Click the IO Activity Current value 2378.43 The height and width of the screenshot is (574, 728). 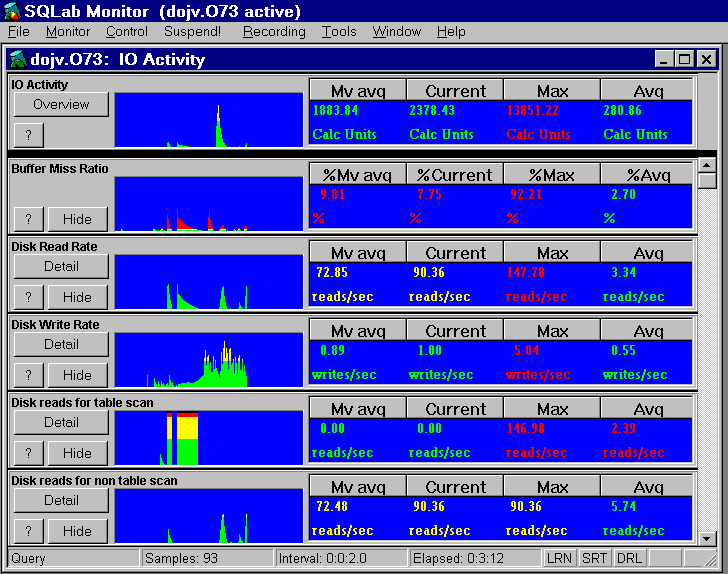point(432,111)
